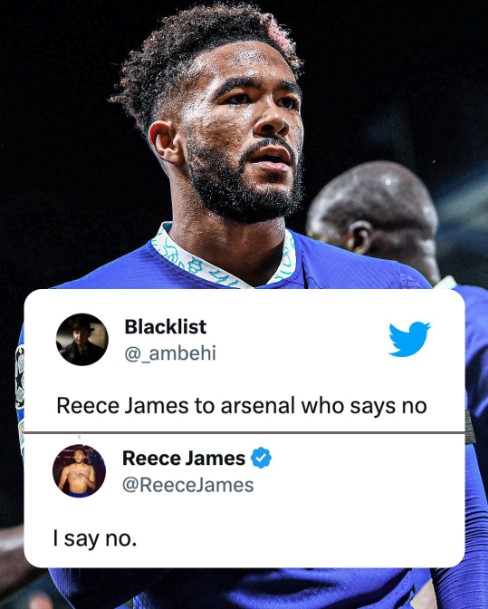Select the Reece James display name
This screenshot has width=488, height=609.
(x=184, y=458)
